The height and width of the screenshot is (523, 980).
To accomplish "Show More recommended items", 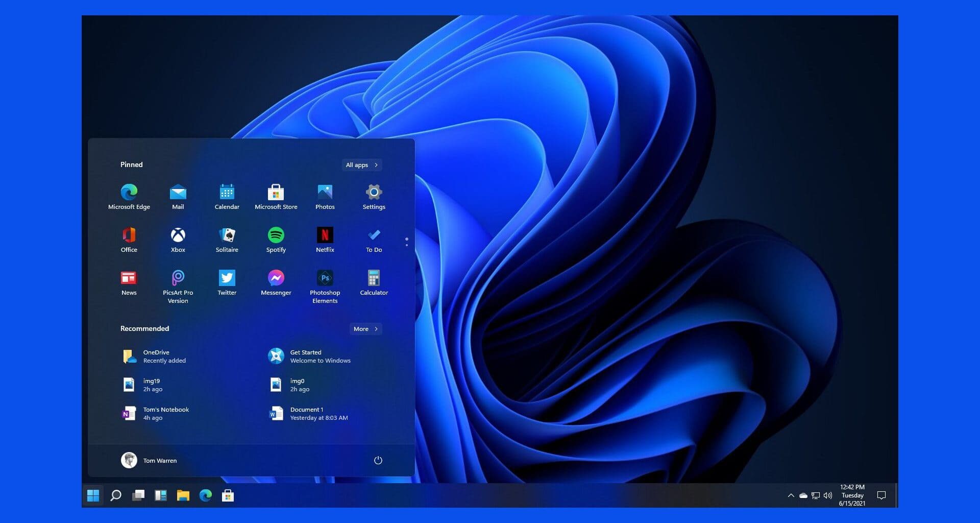I will click(x=365, y=329).
